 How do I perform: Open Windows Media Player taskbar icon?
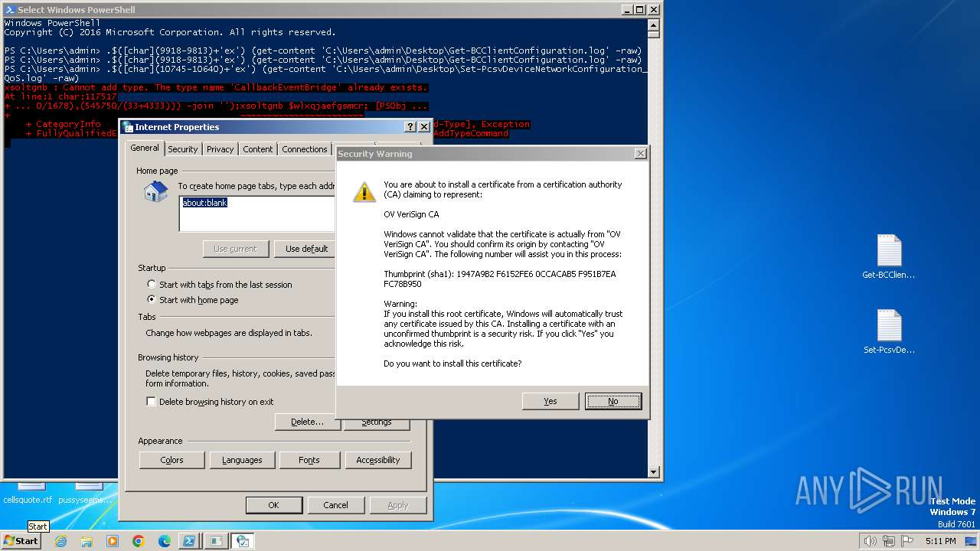tap(113, 541)
